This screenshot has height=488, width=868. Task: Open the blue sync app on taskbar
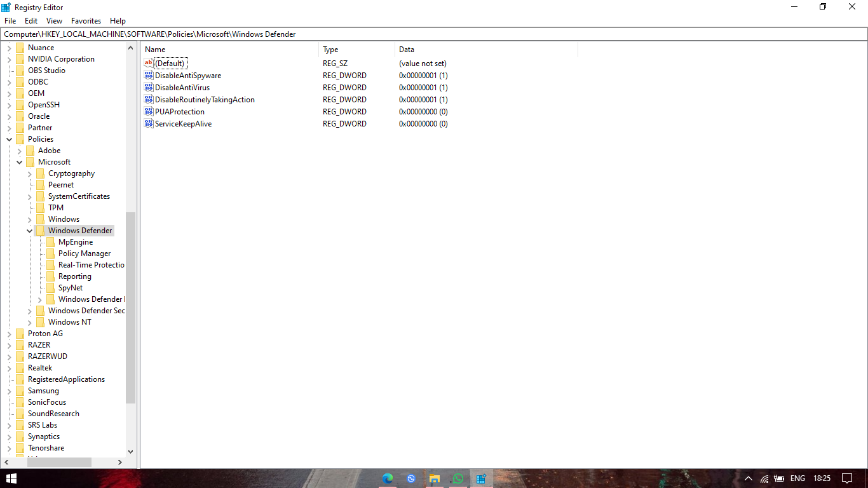pos(411,478)
